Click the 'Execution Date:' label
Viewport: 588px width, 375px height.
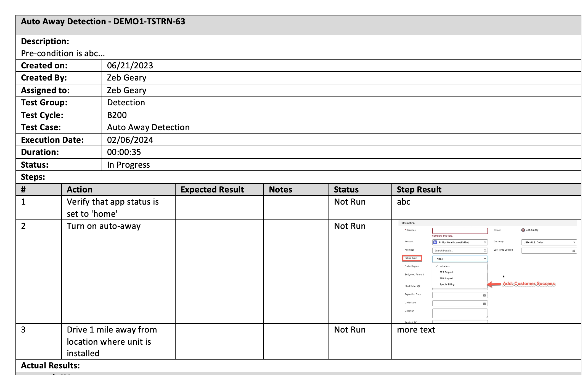pyautogui.click(x=52, y=140)
